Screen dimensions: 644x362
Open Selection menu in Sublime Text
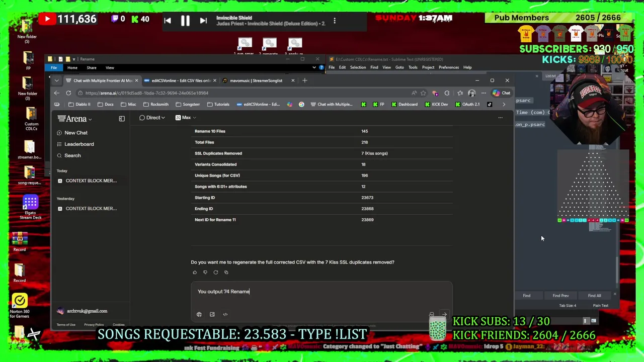(x=358, y=67)
